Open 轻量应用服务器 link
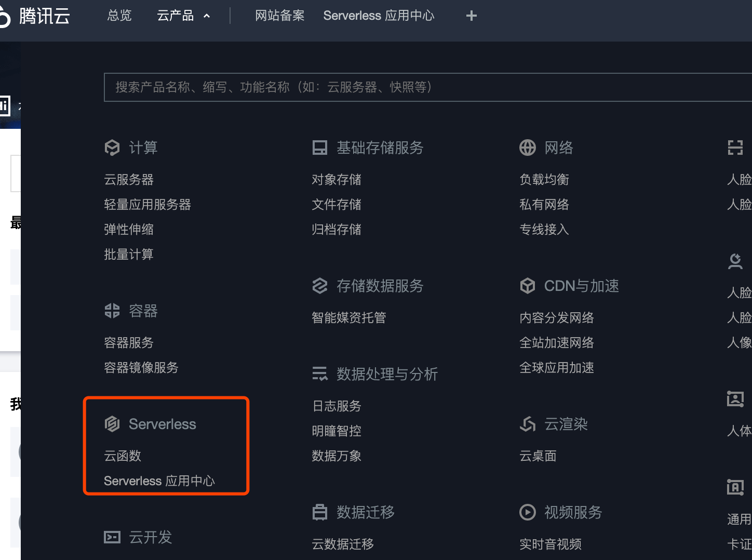752x560 pixels. (147, 205)
